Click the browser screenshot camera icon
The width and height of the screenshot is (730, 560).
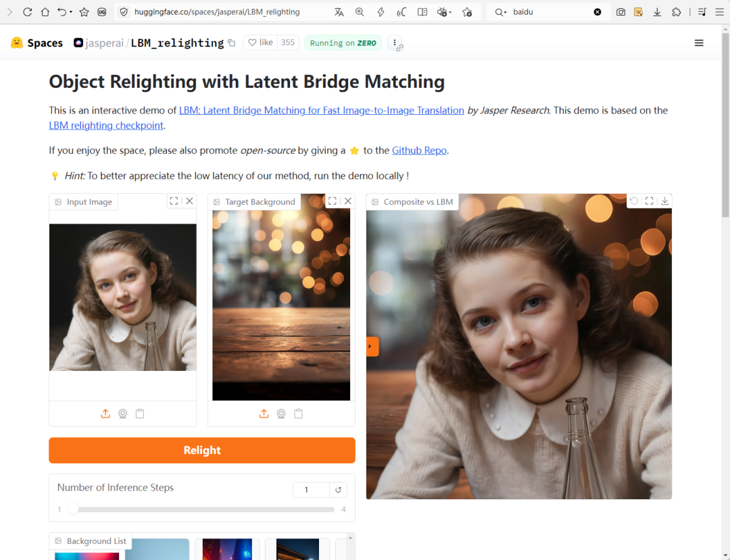(620, 12)
